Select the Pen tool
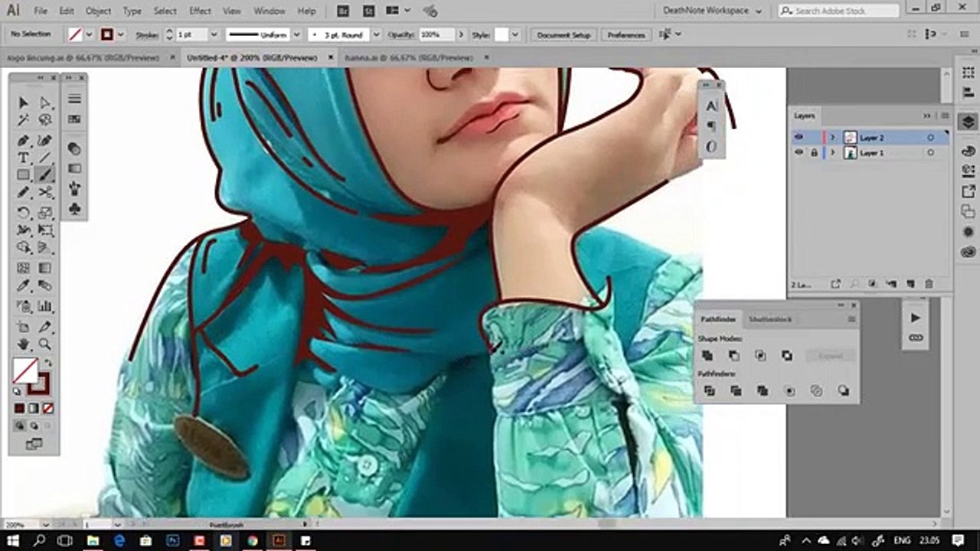Viewport: 980px width, 551px height. click(24, 140)
